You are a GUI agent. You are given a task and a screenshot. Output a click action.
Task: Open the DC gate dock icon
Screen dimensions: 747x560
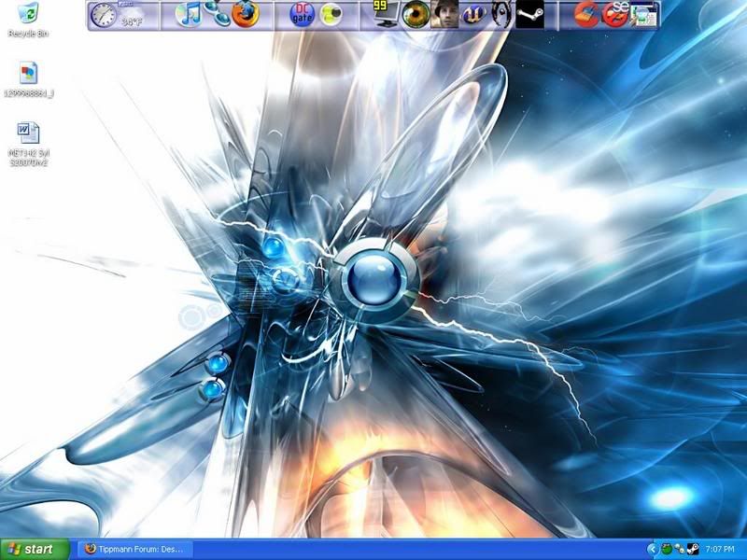pyautogui.click(x=302, y=15)
